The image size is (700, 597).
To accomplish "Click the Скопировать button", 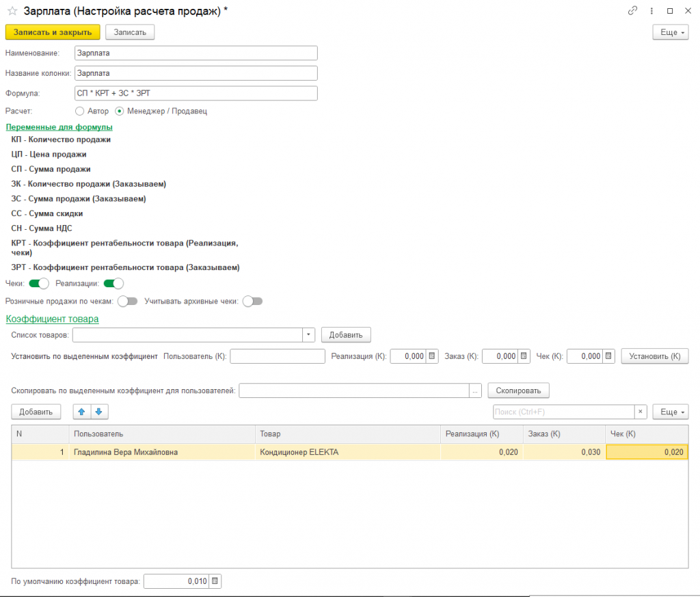I will pos(518,390).
